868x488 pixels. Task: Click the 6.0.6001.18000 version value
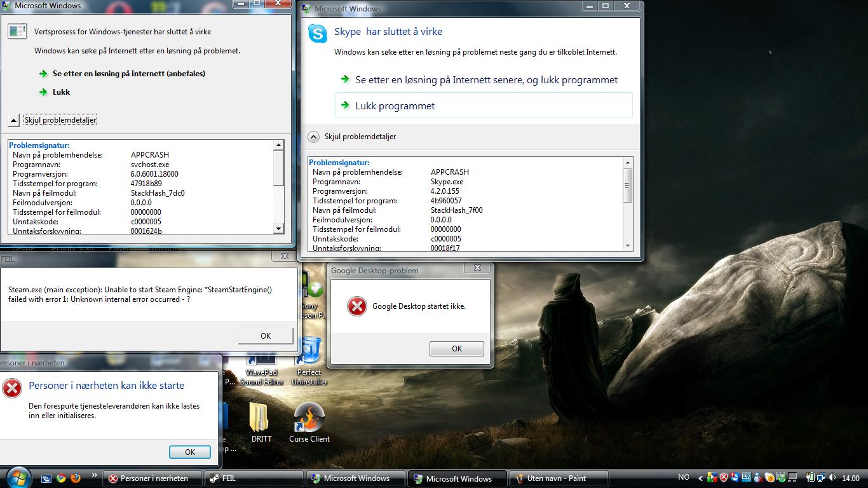coord(154,174)
